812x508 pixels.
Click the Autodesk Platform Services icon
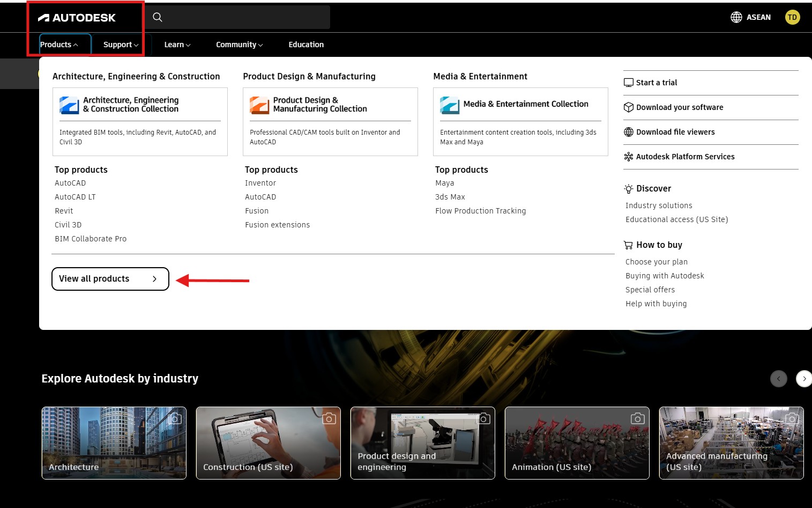pos(629,157)
